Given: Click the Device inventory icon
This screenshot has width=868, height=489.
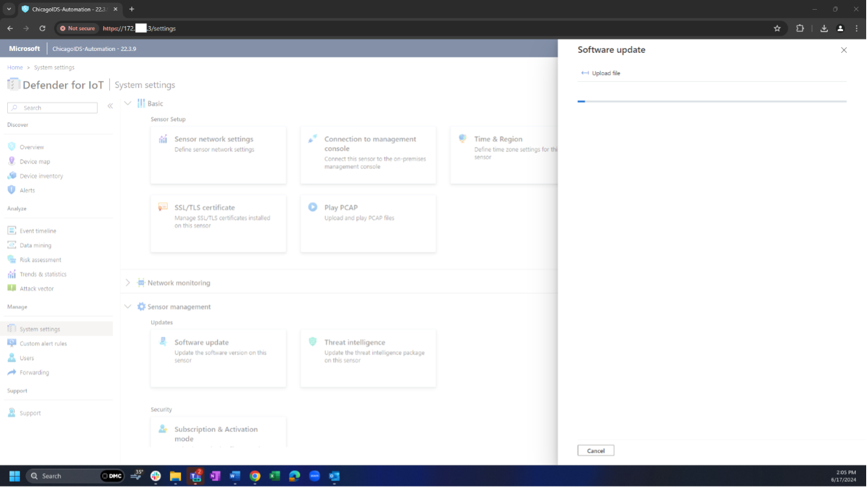Looking at the screenshot, I should (x=12, y=176).
